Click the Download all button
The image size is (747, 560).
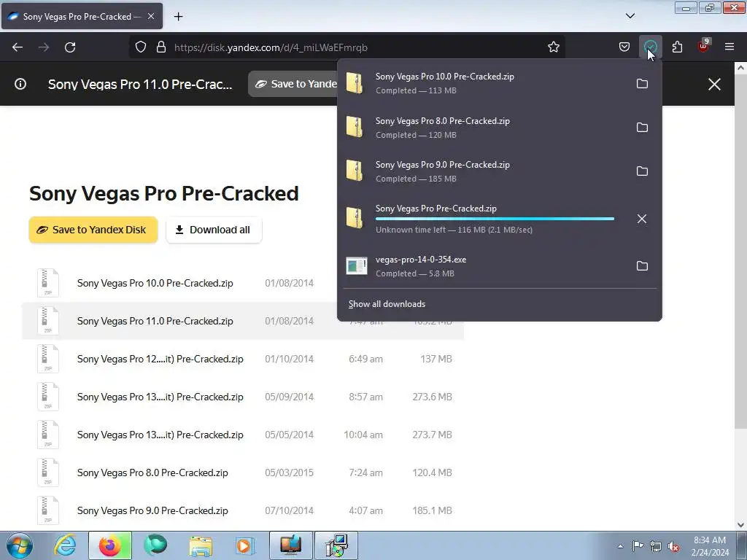coord(214,230)
